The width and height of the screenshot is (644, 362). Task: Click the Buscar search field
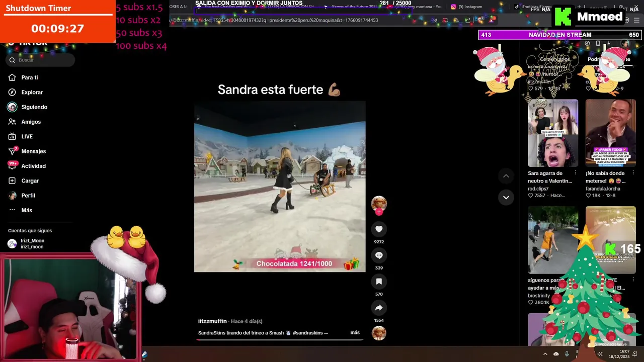(x=40, y=60)
